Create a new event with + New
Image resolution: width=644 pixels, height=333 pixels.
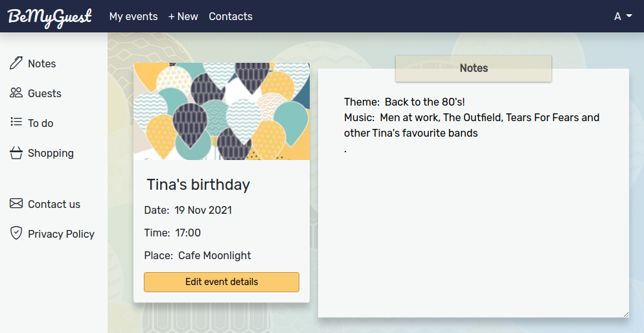[183, 16]
